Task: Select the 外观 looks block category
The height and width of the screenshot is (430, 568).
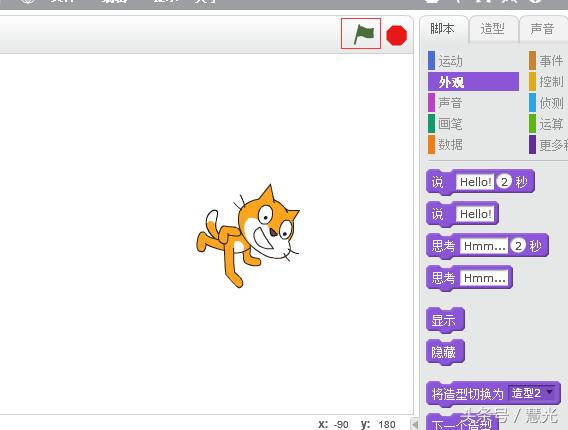Action: [x=473, y=82]
